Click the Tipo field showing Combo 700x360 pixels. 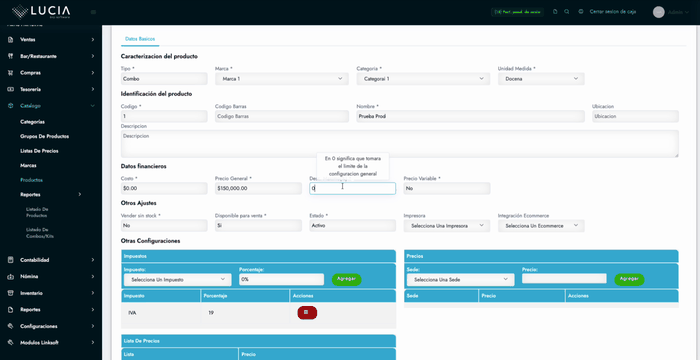point(164,79)
